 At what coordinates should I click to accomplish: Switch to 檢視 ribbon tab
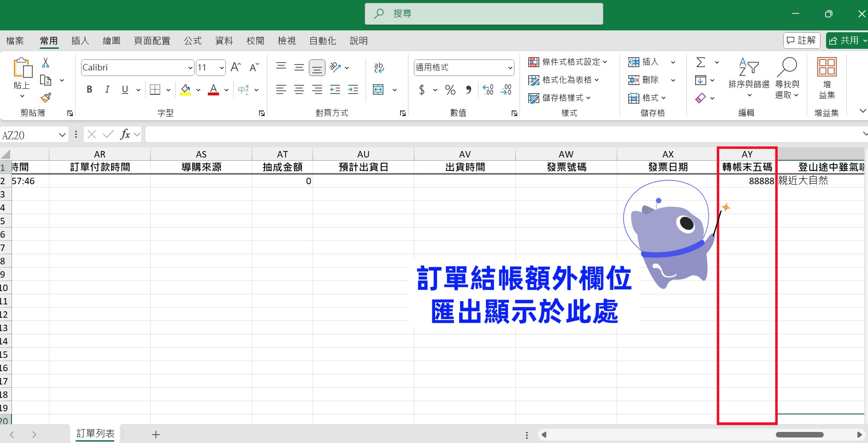pyautogui.click(x=287, y=41)
